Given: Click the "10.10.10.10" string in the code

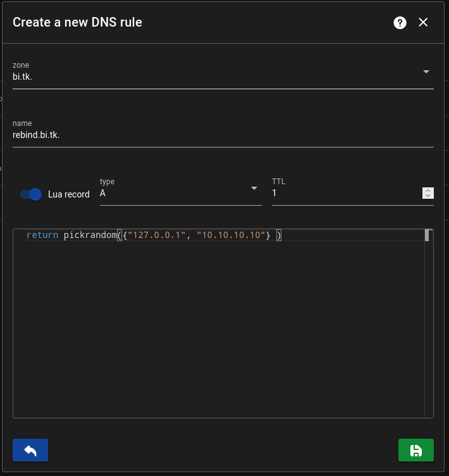Looking at the screenshot, I should point(231,235).
